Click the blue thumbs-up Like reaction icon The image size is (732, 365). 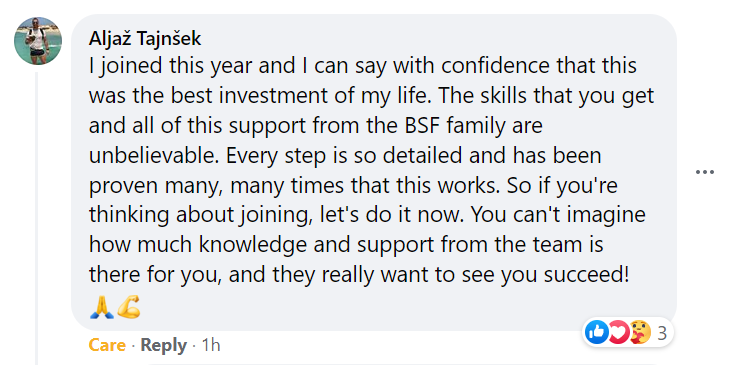click(x=597, y=332)
